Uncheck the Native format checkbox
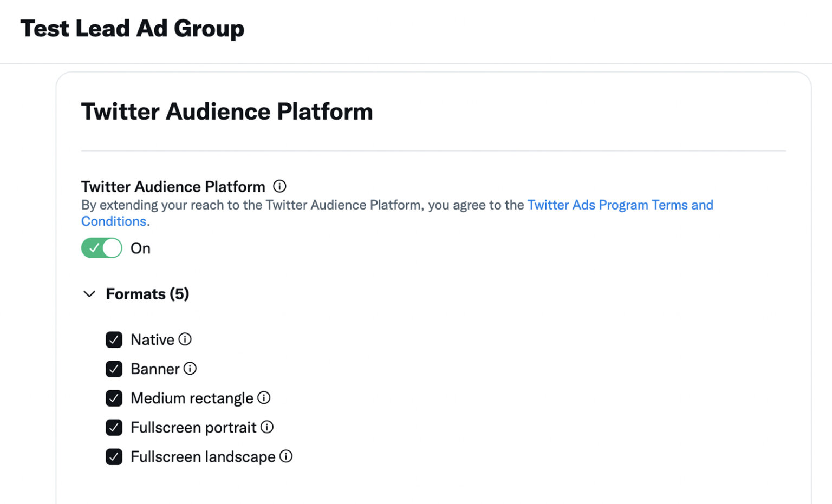832x504 pixels. coord(114,339)
